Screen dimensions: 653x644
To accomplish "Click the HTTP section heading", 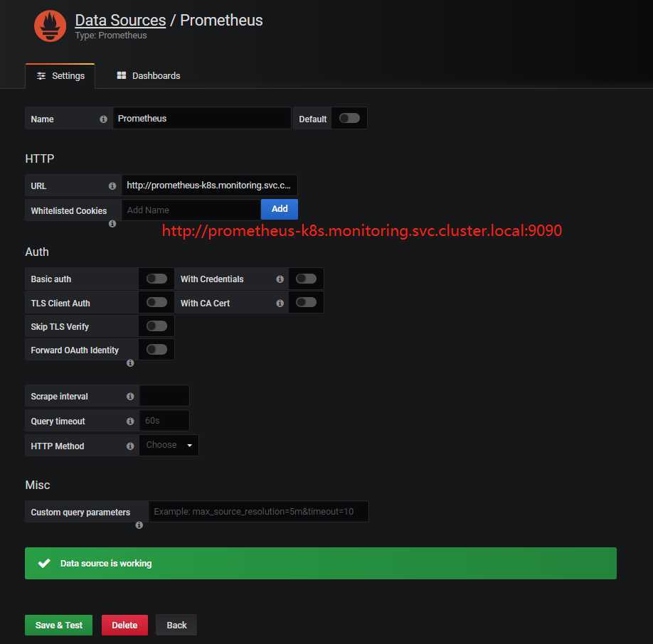I will (40, 159).
